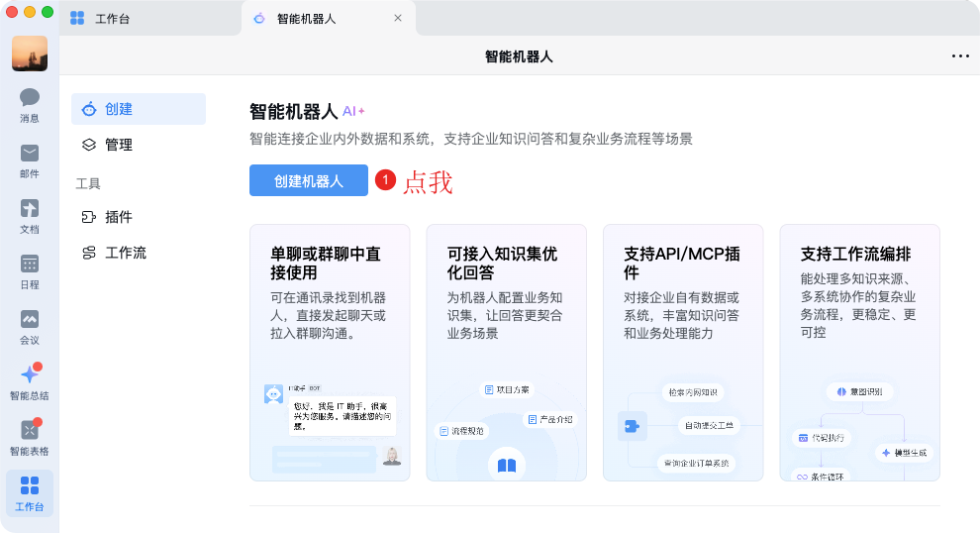Open the 邮件 mail icon

tap(30, 160)
